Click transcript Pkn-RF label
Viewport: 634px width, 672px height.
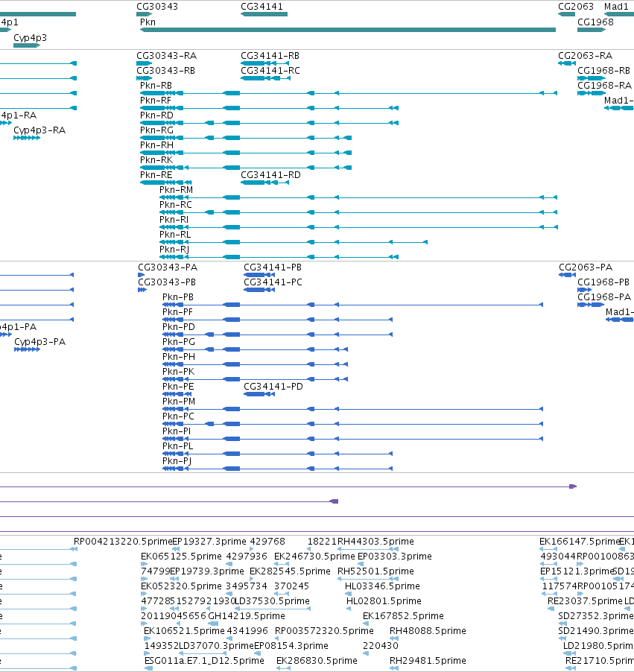[x=156, y=101]
